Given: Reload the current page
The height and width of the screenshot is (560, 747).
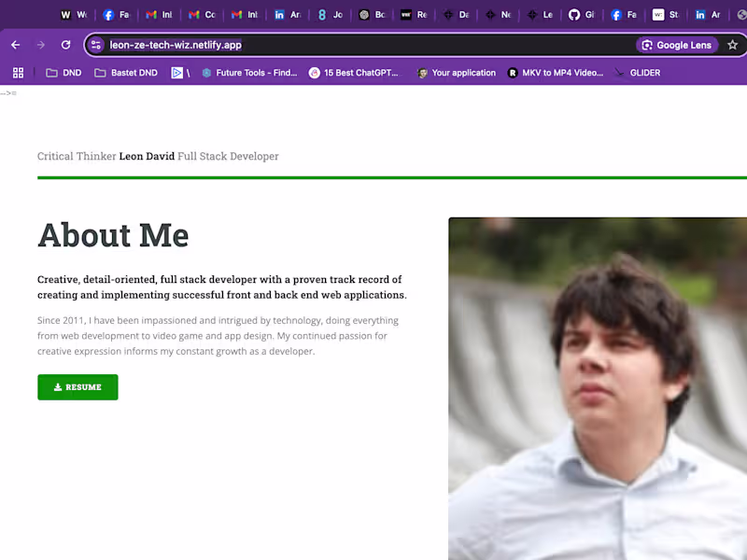Looking at the screenshot, I should 65,44.
